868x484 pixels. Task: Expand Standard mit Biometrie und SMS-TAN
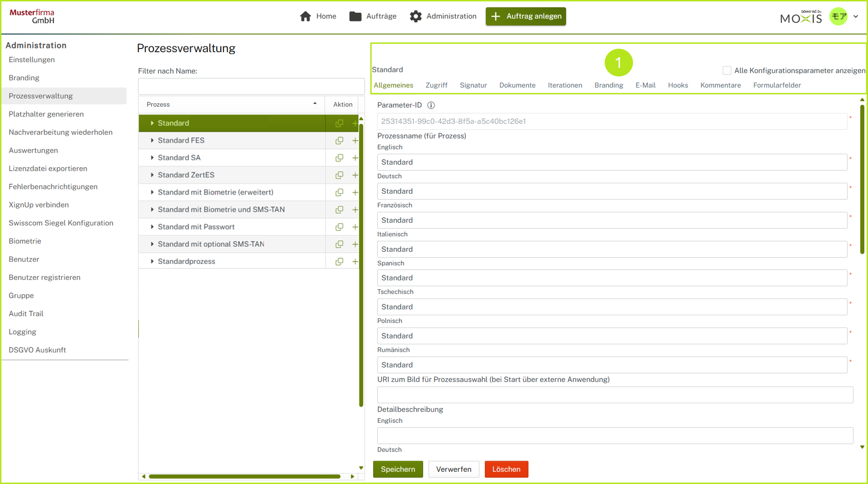(152, 209)
